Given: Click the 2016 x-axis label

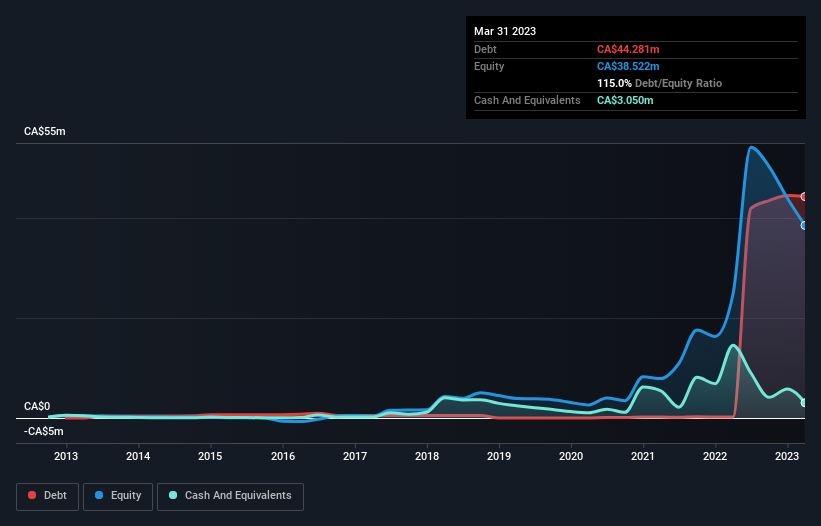Looking at the screenshot, I should tap(283, 456).
